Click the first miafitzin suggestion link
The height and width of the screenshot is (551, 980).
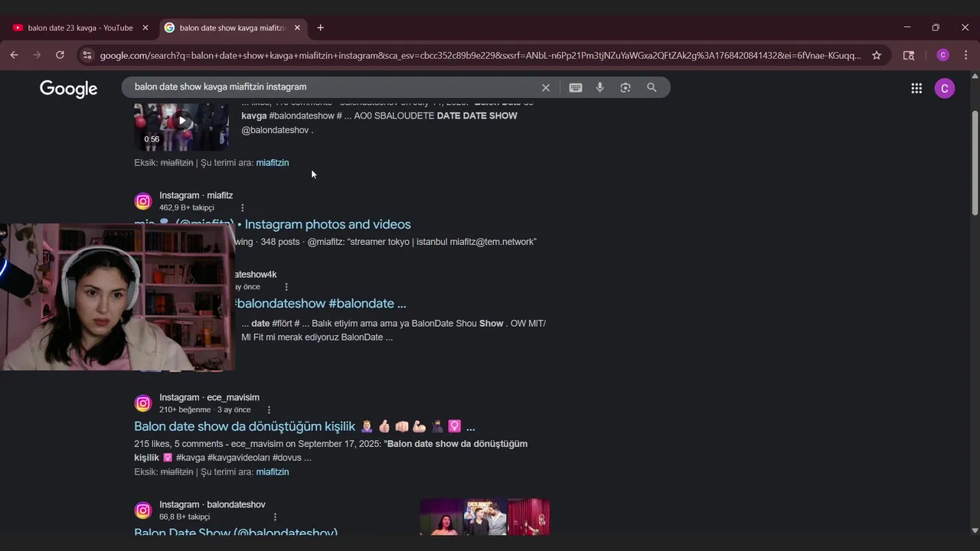(x=273, y=162)
